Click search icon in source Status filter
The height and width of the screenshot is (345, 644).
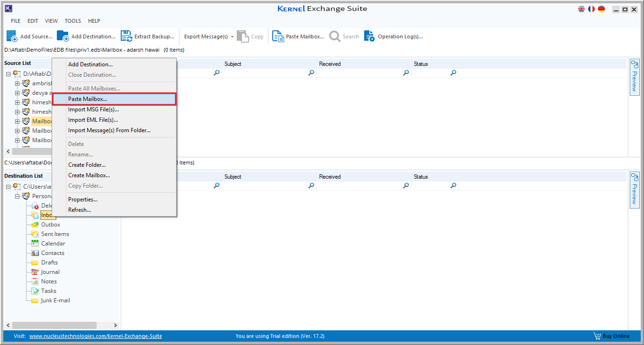(x=454, y=73)
